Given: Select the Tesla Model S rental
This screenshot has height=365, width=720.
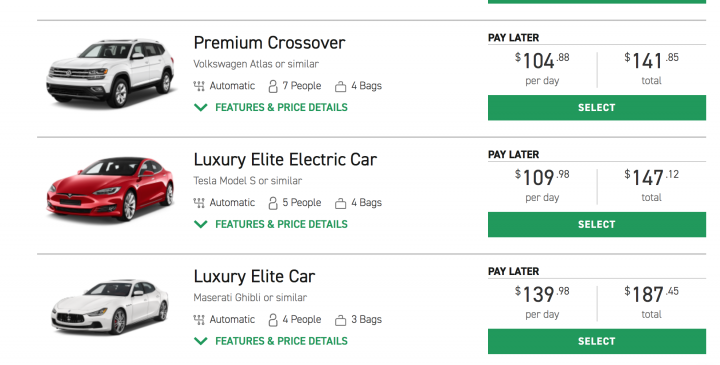Looking at the screenshot, I should tap(596, 225).
